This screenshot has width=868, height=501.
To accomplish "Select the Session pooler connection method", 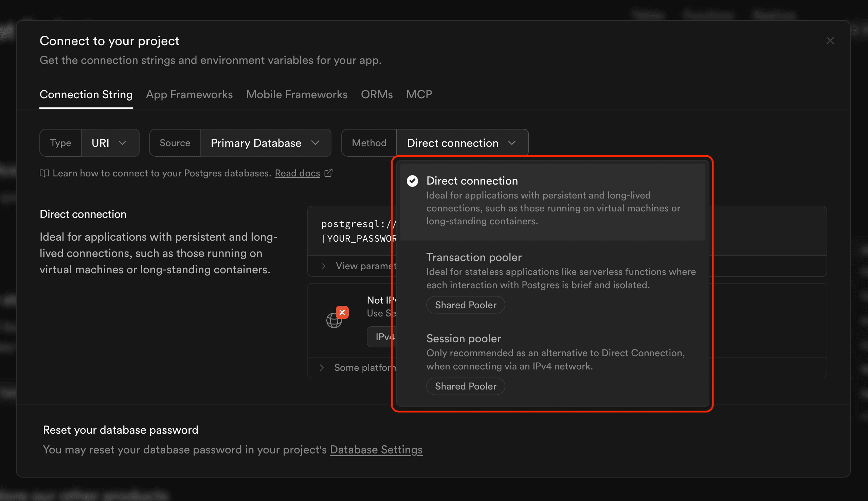I will (464, 339).
